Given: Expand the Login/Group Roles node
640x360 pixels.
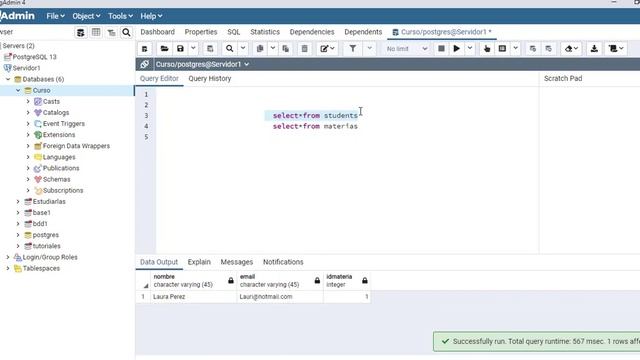Looking at the screenshot, I should (x=8, y=257).
